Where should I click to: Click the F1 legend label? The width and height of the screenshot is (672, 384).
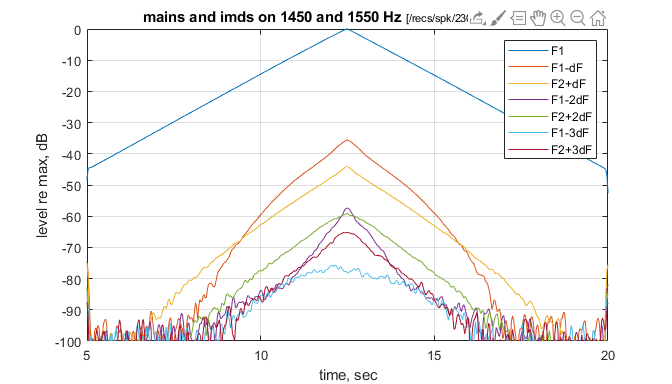pyautogui.click(x=557, y=51)
